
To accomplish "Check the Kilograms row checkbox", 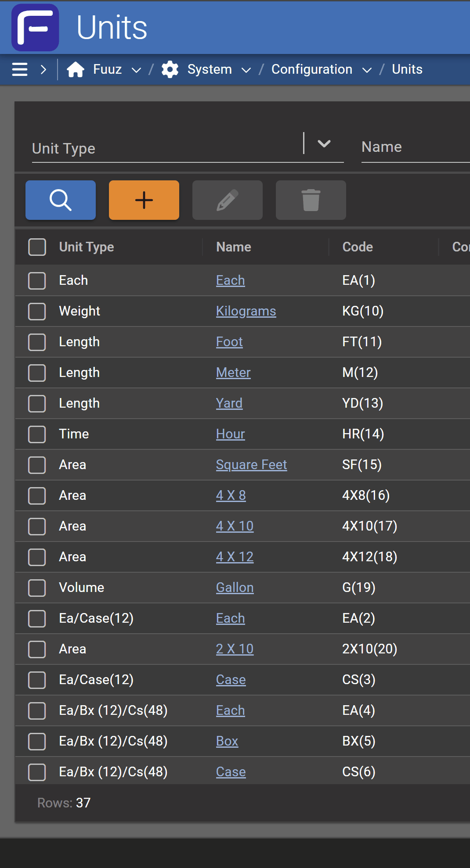I will click(37, 311).
